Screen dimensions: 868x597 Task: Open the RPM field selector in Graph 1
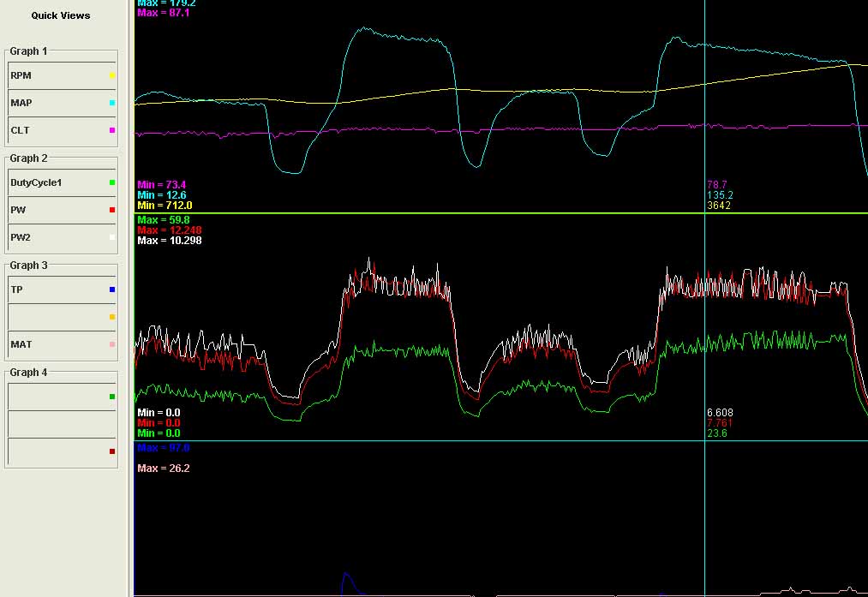point(57,75)
